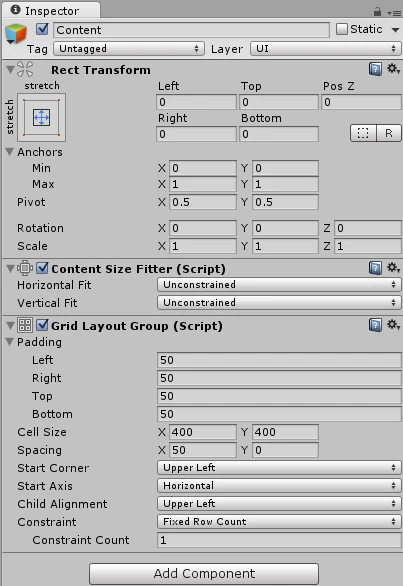The image size is (403, 586).
Task: Enable the Static checkbox
Action: pyautogui.click(x=342, y=29)
